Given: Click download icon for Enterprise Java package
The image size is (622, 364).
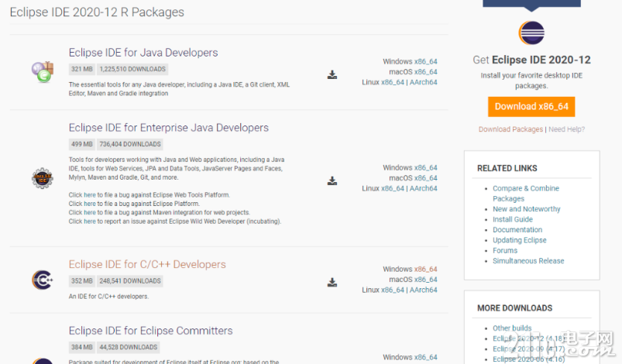Looking at the screenshot, I should 332,180.
